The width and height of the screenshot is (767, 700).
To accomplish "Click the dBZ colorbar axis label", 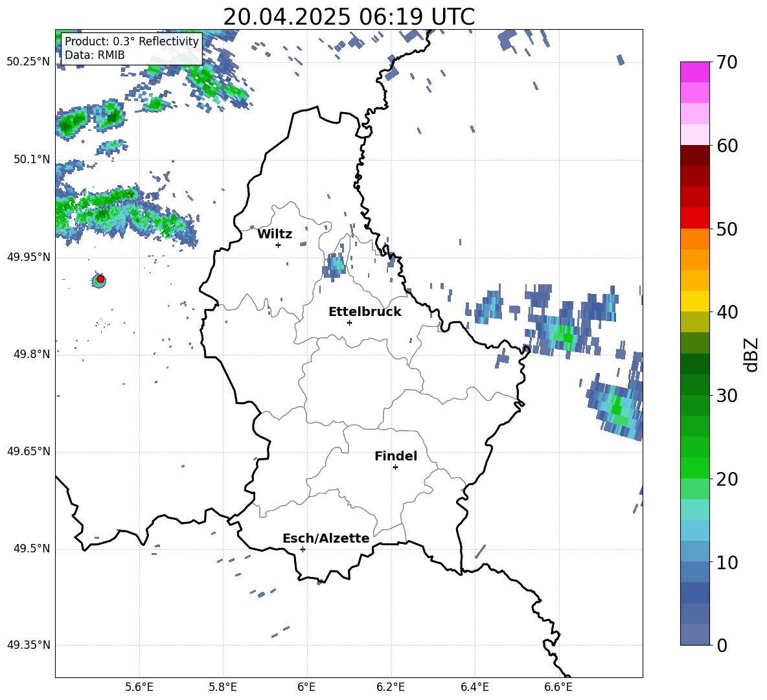I will point(751,354).
